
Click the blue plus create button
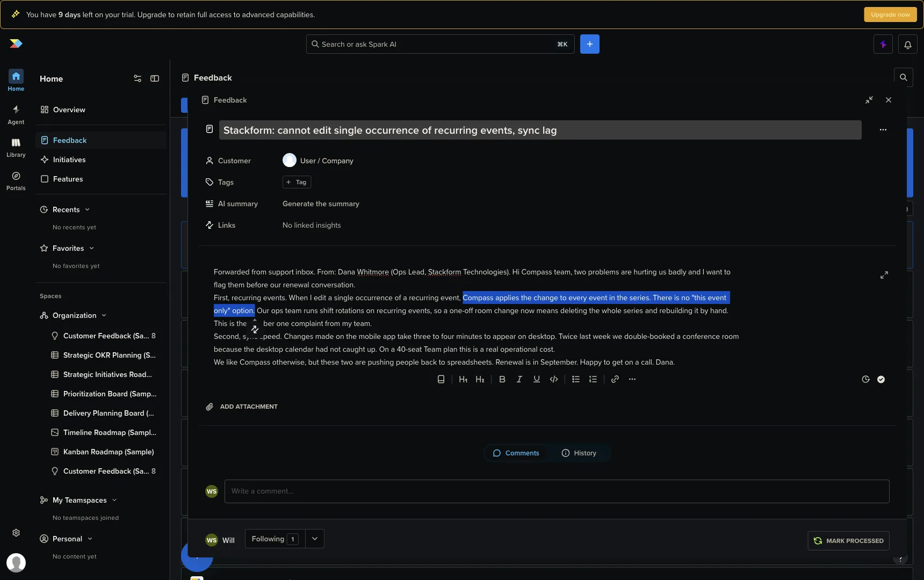coord(589,44)
